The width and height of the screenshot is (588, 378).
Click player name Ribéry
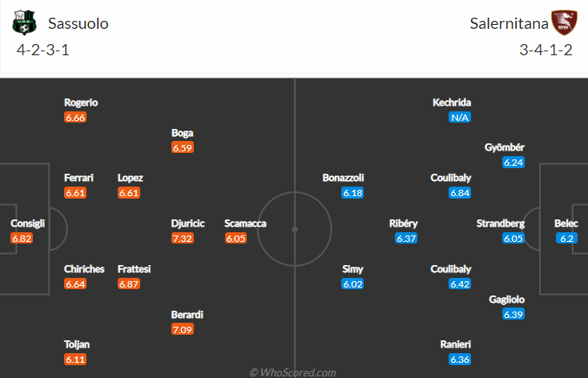[404, 223]
